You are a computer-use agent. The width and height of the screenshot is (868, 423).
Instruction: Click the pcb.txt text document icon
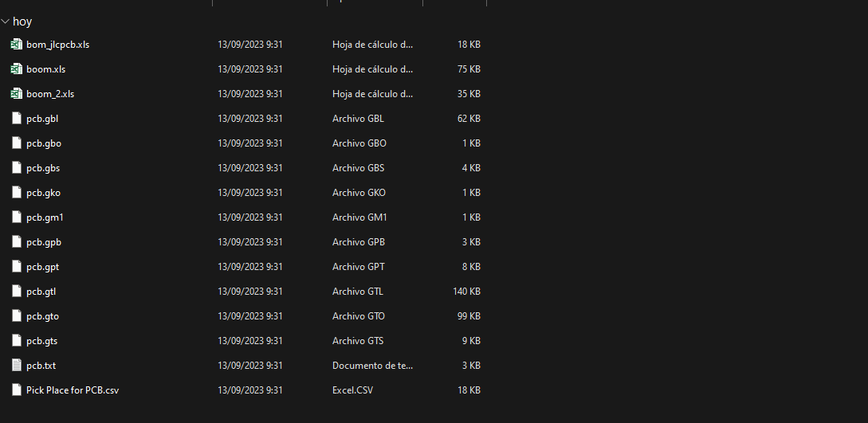pos(16,366)
